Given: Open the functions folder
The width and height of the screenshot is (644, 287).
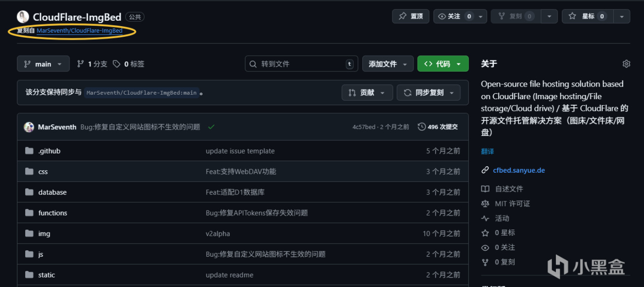Looking at the screenshot, I should [x=52, y=213].
